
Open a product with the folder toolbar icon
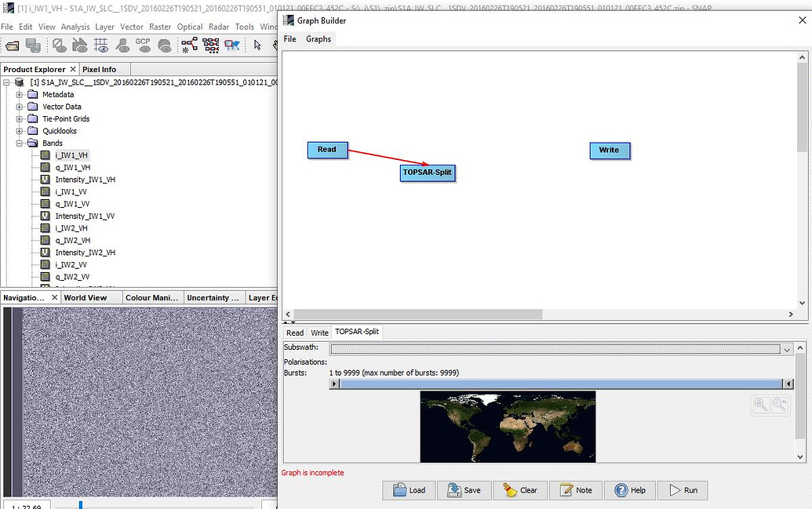tap(12, 45)
